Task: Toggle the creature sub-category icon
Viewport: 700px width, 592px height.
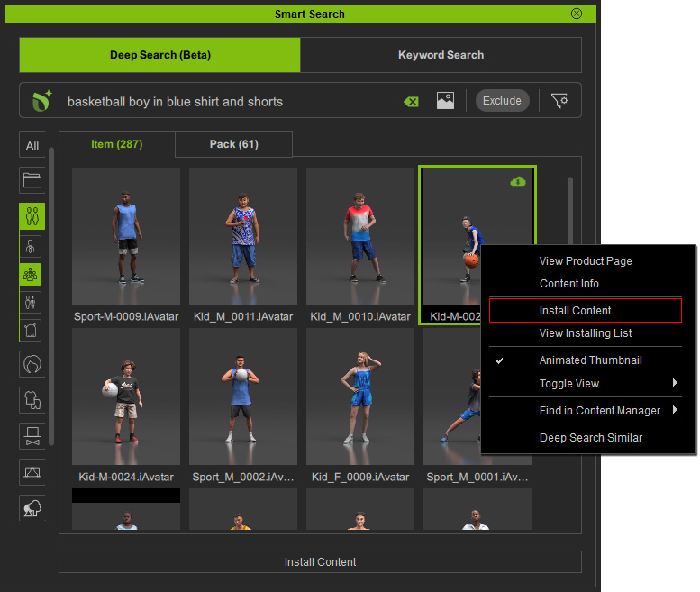Action: point(31,331)
